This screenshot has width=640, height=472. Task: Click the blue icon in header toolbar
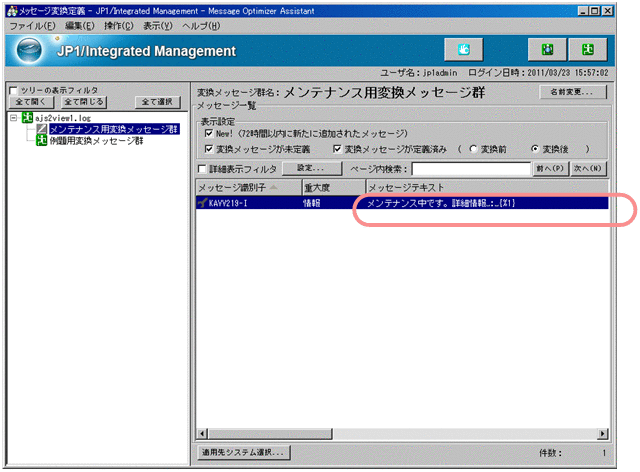pos(463,50)
